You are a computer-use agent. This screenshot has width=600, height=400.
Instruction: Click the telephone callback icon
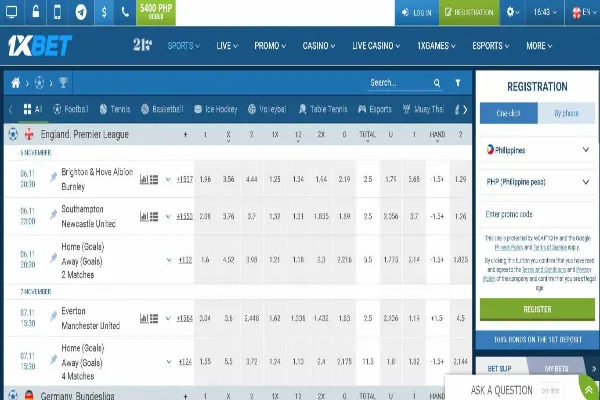coord(125,12)
